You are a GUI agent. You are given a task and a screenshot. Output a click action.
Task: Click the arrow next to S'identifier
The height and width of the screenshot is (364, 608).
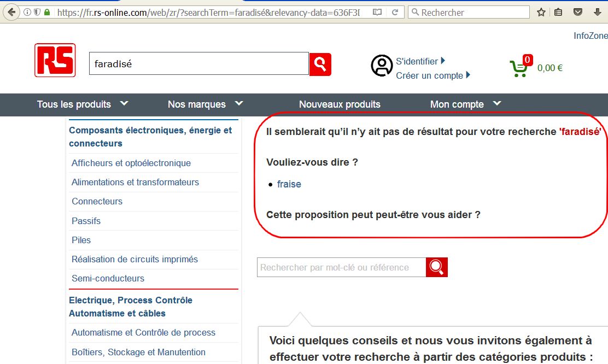pyautogui.click(x=443, y=61)
